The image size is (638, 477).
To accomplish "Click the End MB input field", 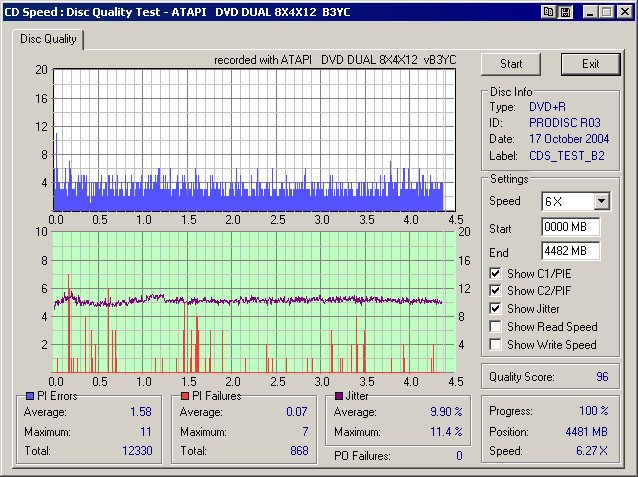I will pyautogui.click(x=570, y=250).
